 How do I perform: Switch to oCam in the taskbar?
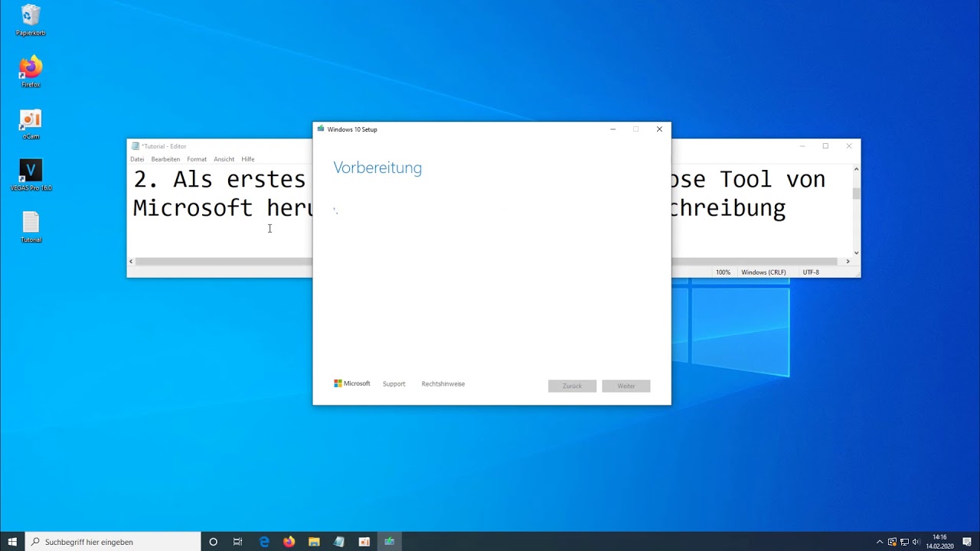point(364,542)
